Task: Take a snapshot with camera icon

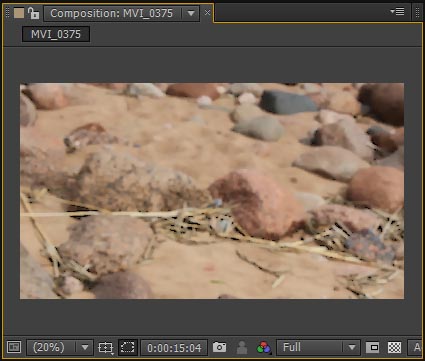Action: point(219,347)
